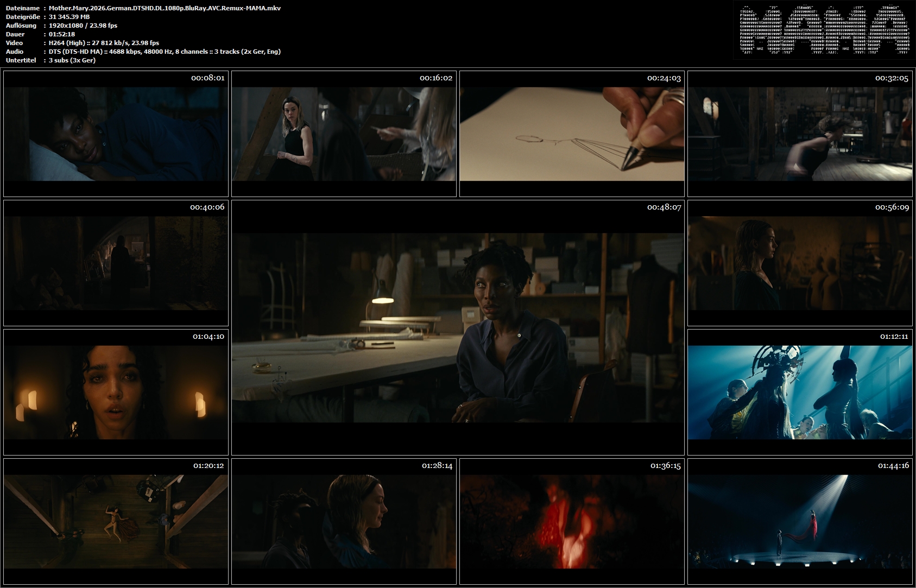Select the spotlight thumbnail at 01:44:16

[x=800, y=521]
